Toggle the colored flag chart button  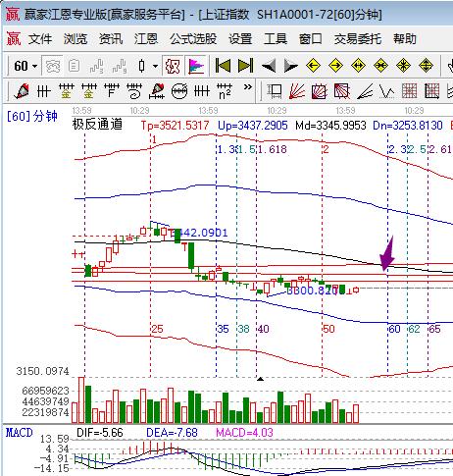point(196,66)
